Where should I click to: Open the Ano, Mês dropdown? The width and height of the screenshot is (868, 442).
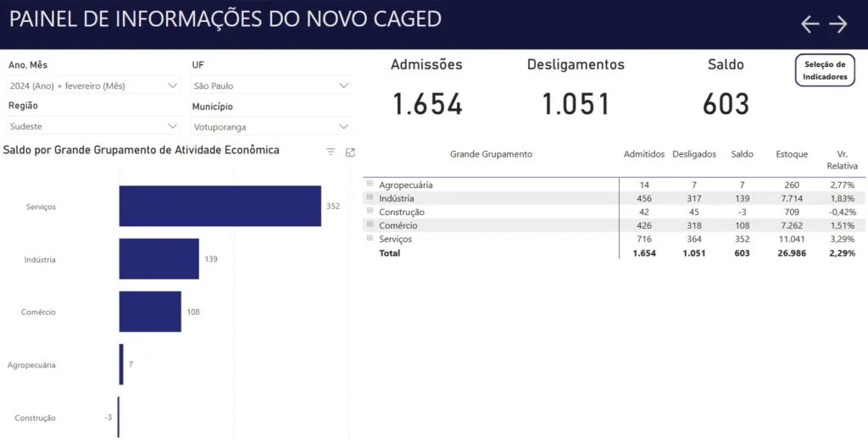point(94,86)
